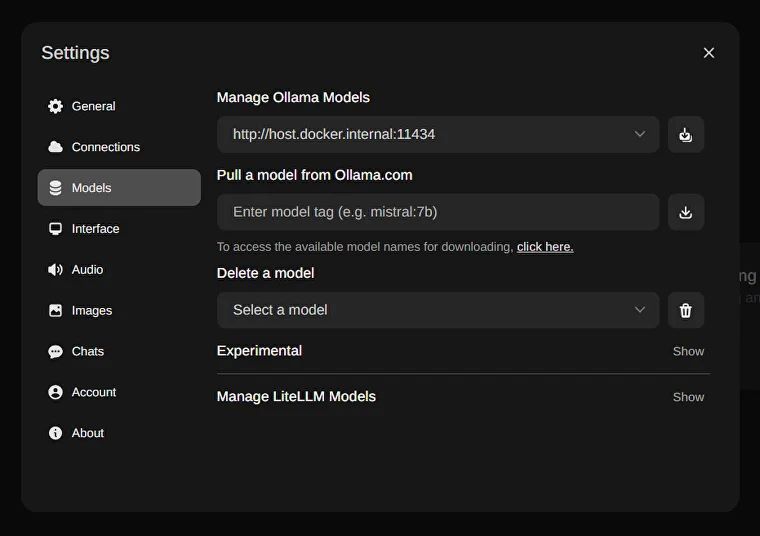Click the chat bubble icon beside Chats

pos(55,352)
